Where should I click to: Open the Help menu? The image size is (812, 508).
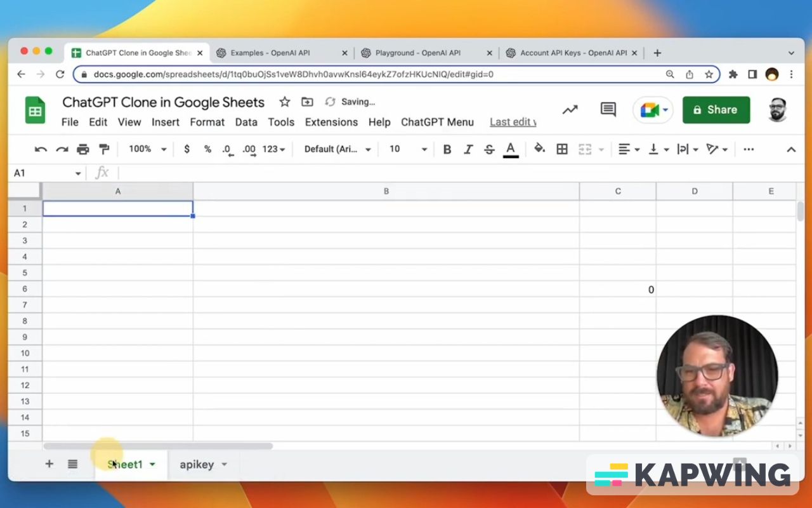click(x=379, y=122)
